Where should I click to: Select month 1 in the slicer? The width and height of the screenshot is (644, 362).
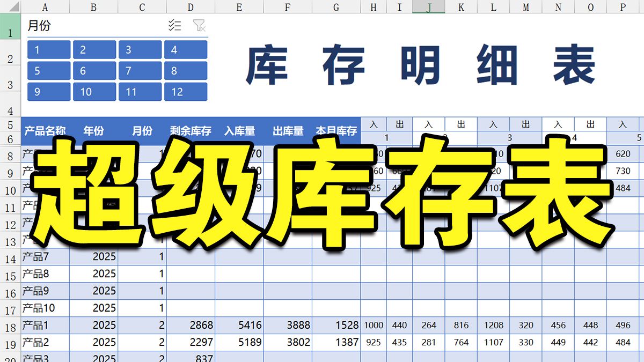[48, 49]
